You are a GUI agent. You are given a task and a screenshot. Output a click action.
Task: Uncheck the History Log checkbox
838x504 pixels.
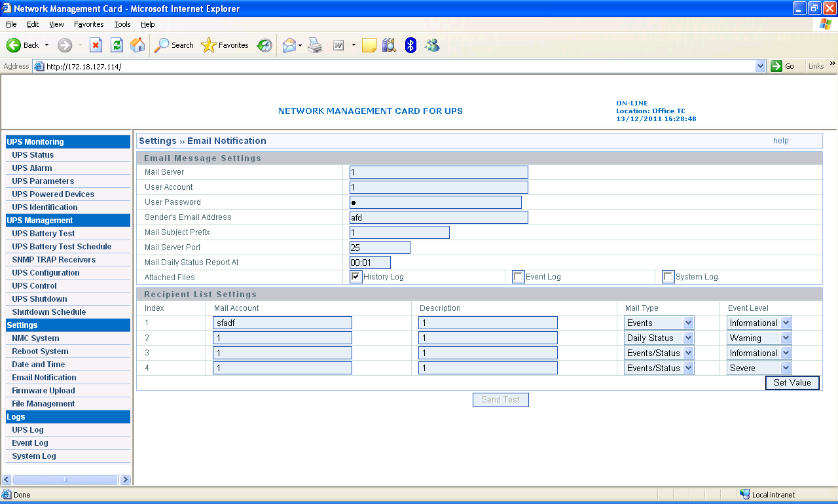click(356, 277)
